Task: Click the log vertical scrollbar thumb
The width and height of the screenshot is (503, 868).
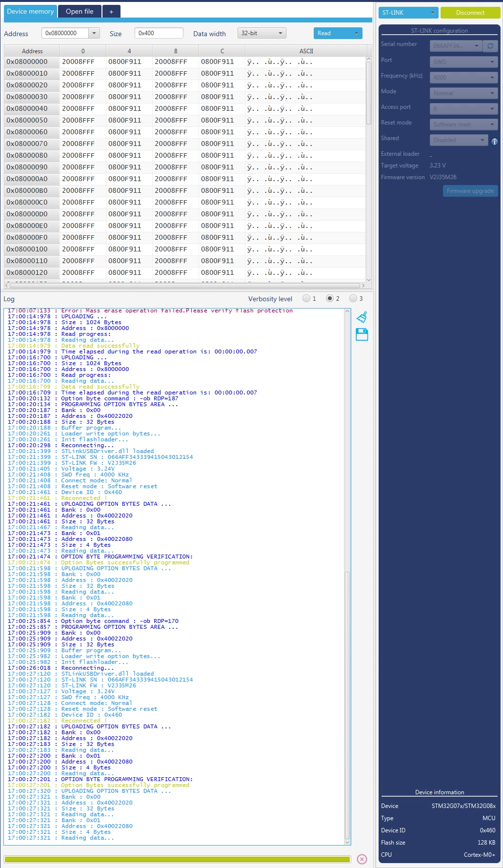Action: (347, 704)
